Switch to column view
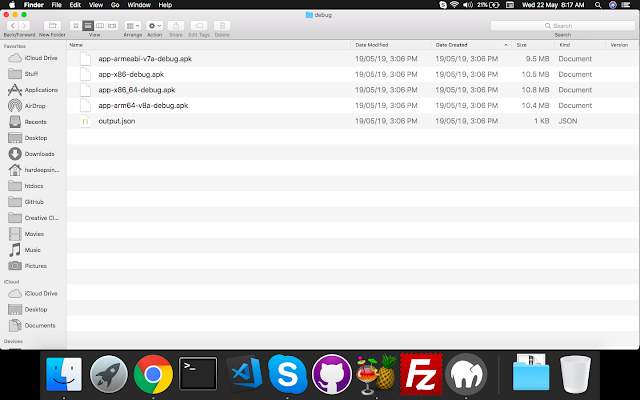Screen dimensions: 640x400 (100, 26)
